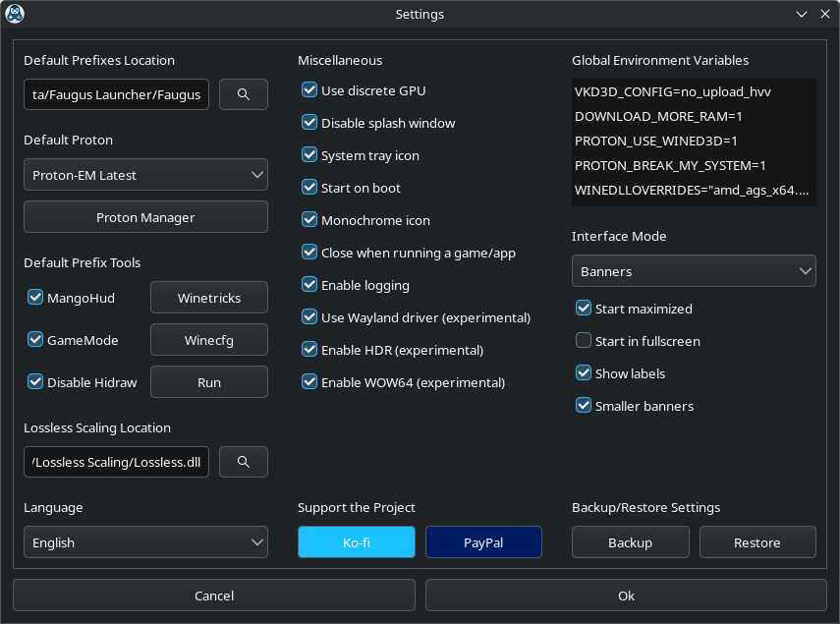This screenshot has height=624, width=840.
Task: Launch Winetricks
Action: pyautogui.click(x=208, y=298)
